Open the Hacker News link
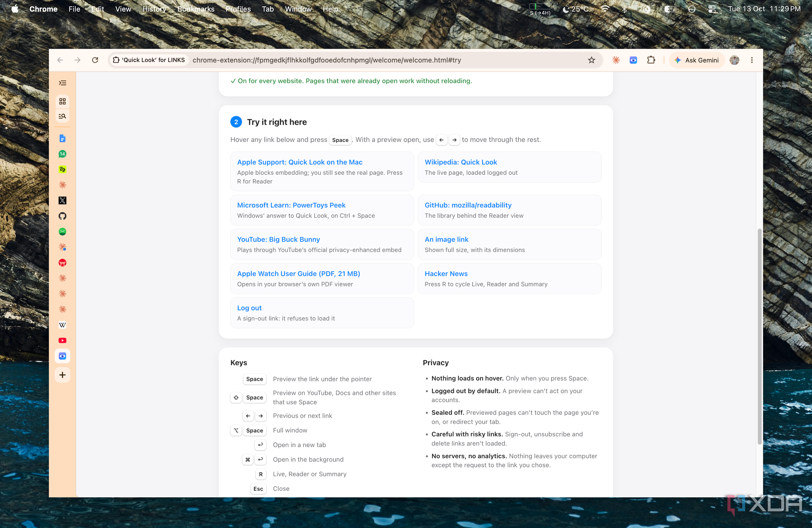 pyautogui.click(x=446, y=274)
